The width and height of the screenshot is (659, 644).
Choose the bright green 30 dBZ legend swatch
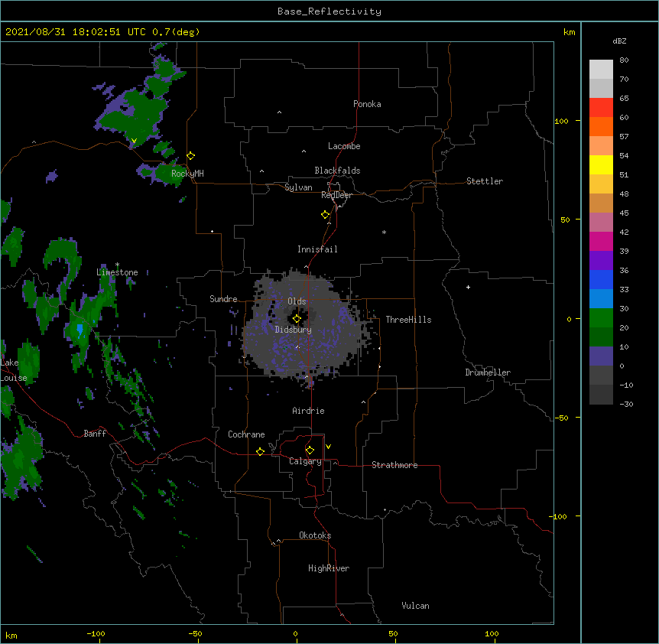tap(601, 318)
